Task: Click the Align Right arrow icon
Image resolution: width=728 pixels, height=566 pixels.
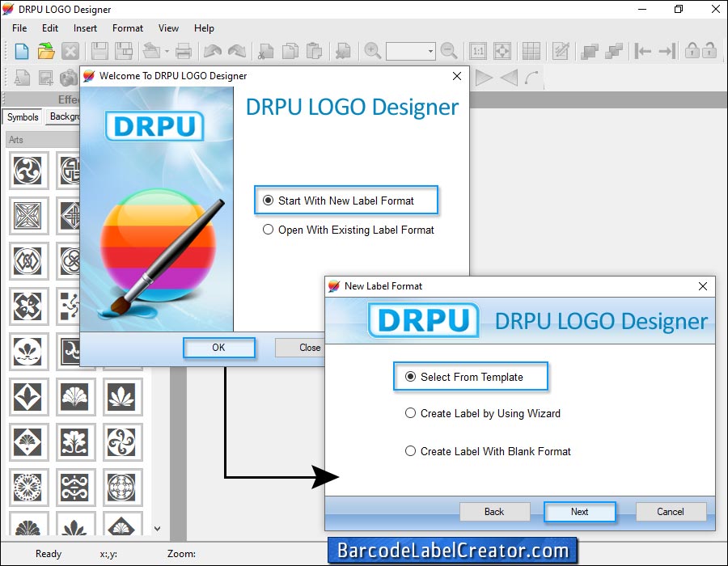Action: coord(667,51)
